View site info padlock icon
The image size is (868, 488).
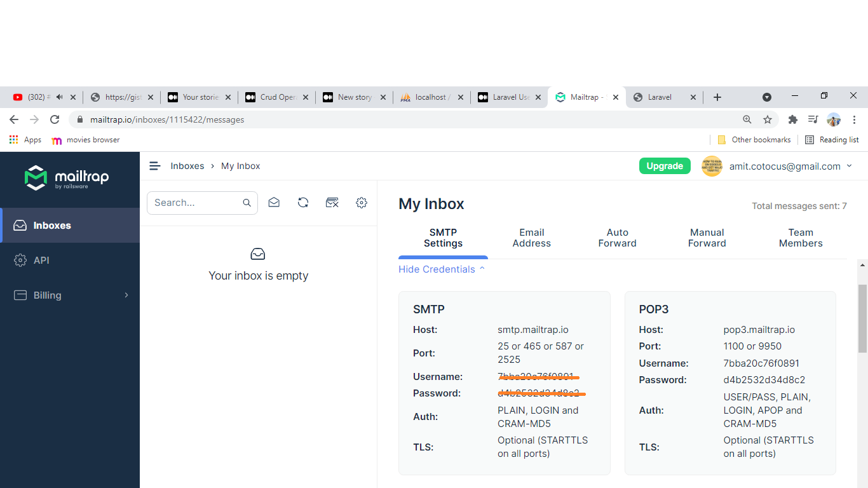[x=80, y=119]
